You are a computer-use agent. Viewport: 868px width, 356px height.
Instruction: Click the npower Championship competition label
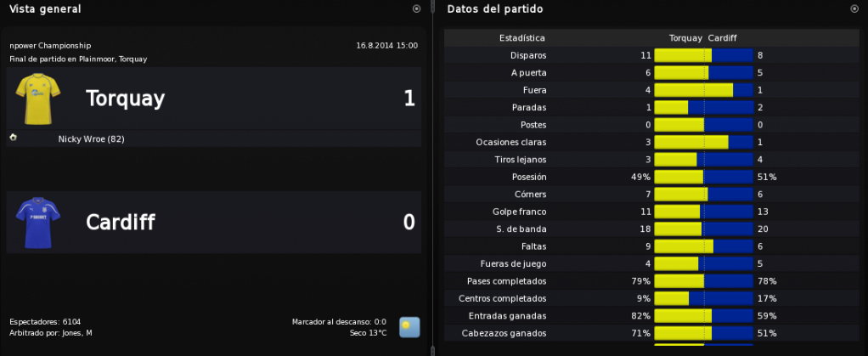pyautogui.click(x=50, y=45)
